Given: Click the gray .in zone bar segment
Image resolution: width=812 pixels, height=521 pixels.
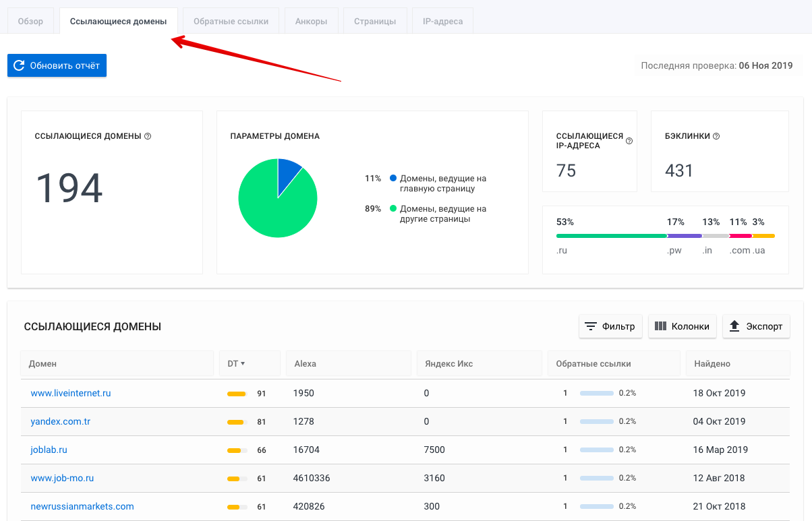Looking at the screenshot, I should pos(716,236).
